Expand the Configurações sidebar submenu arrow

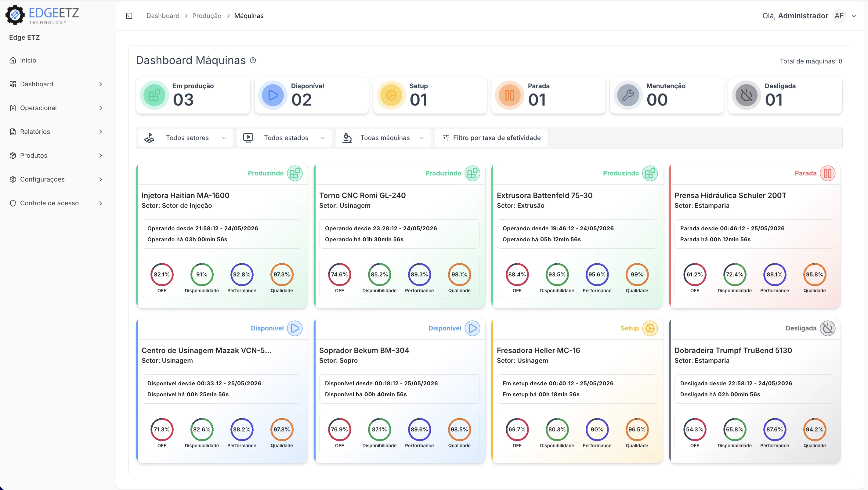point(101,179)
